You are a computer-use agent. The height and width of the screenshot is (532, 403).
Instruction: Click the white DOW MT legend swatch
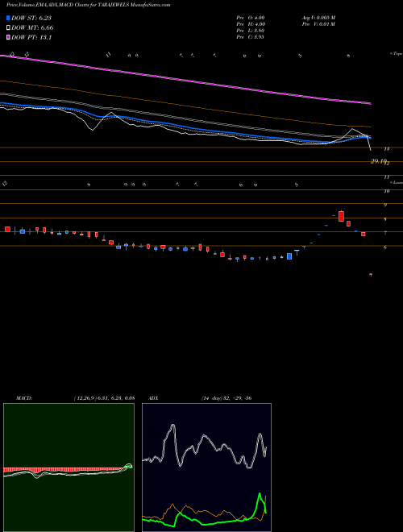point(9,28)
